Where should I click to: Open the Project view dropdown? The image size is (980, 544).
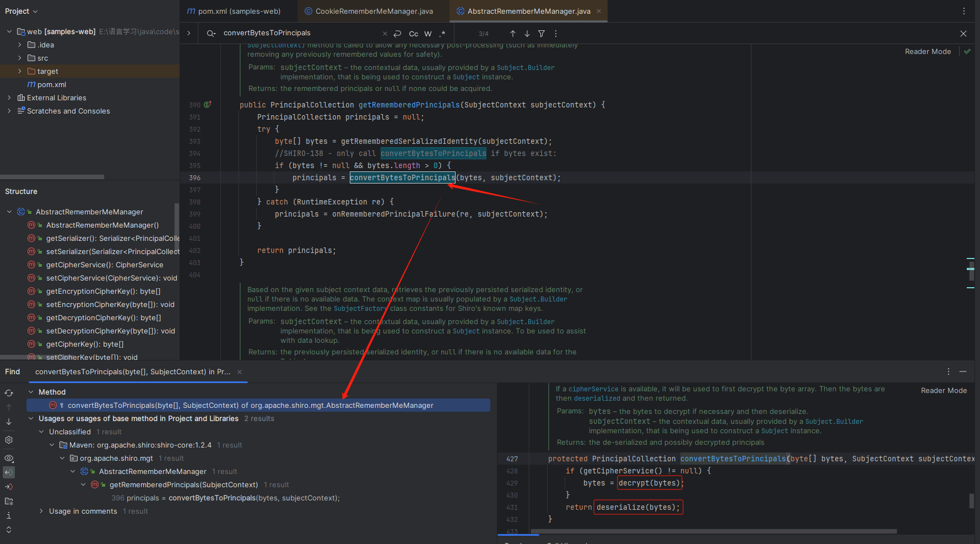(x=21, y=11)
